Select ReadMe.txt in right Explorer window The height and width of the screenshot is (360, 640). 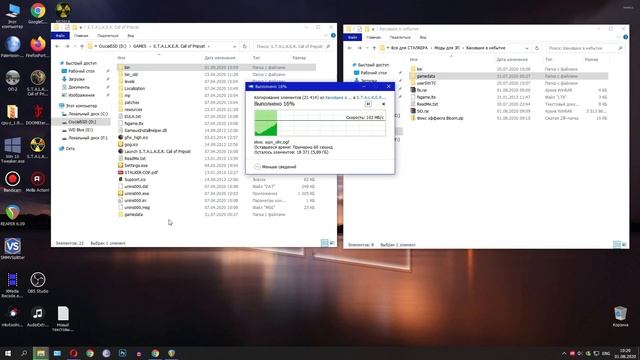click(427, 104)
